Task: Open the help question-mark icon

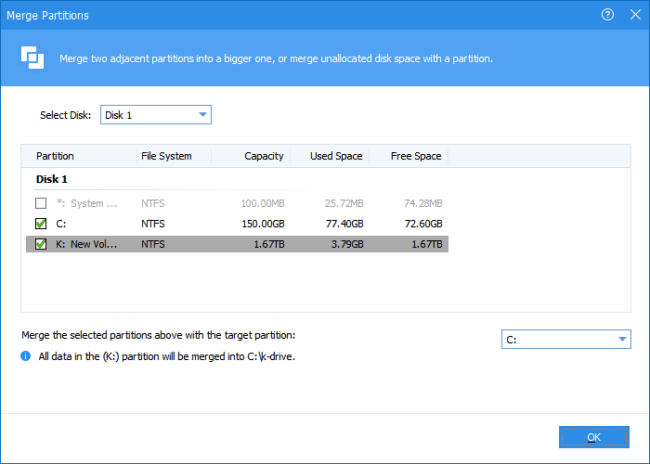Action: point(607,15)
